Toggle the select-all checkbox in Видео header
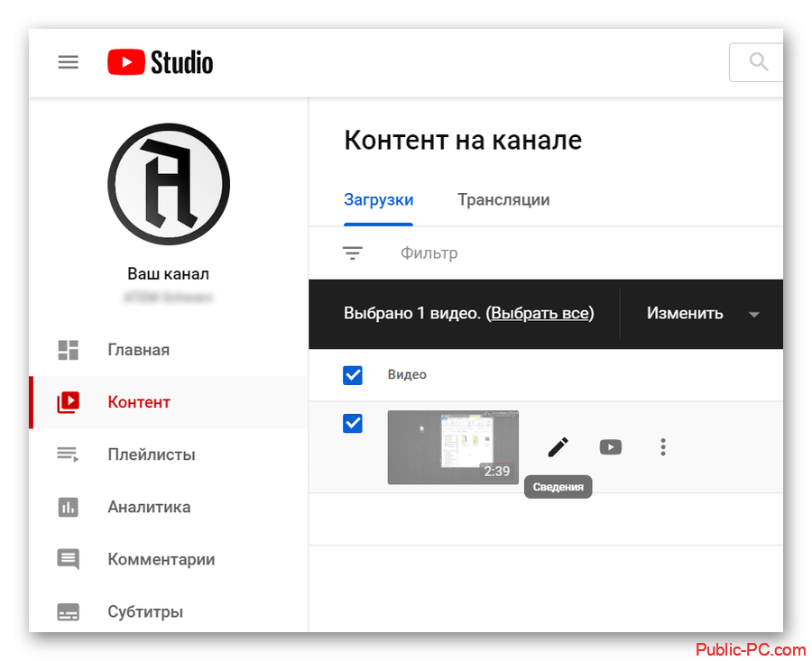 [353, 375]
